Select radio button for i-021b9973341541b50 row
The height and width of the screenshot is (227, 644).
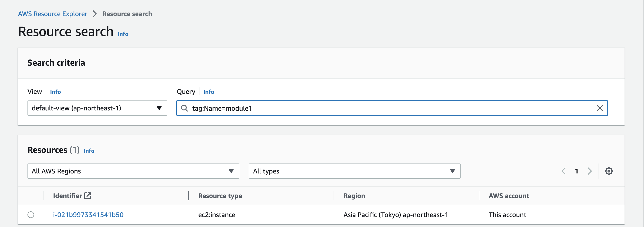click(31, 214)
